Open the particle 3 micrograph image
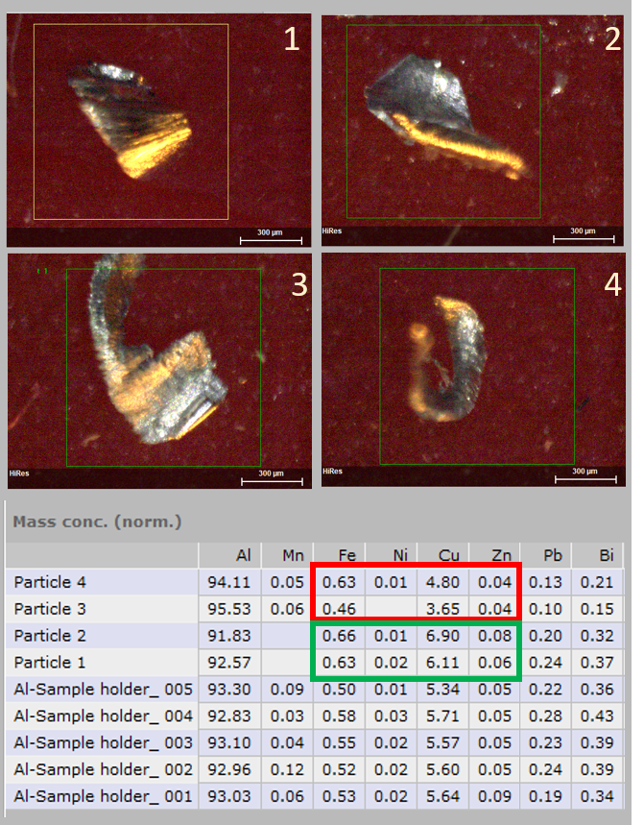This screenshot has height=825, width=644. click(158, 370)
